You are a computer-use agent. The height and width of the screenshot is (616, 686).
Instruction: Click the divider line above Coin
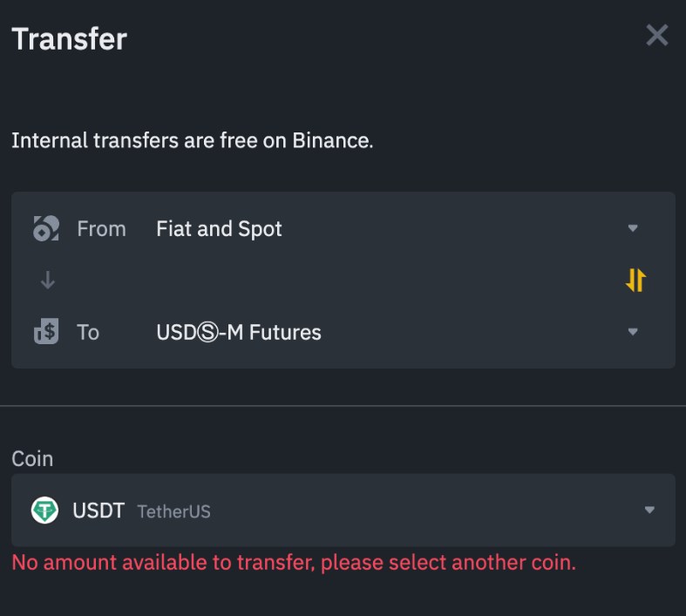coord(343,406)
